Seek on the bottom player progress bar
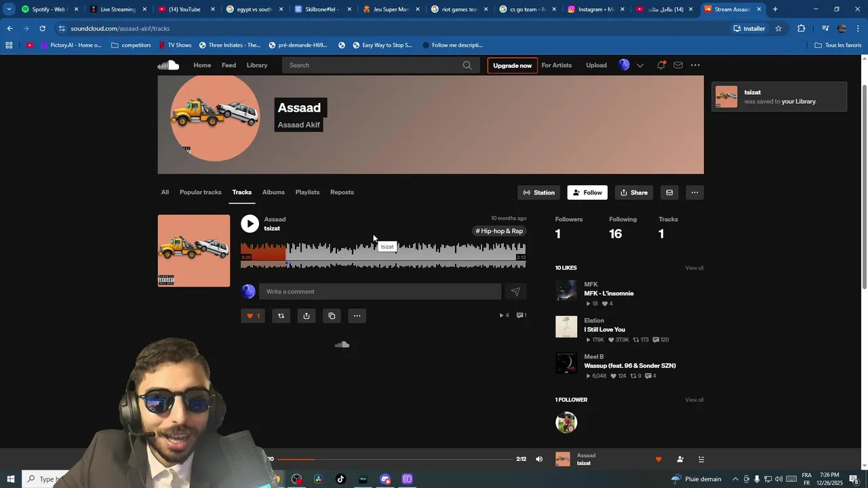 (395, 460)
